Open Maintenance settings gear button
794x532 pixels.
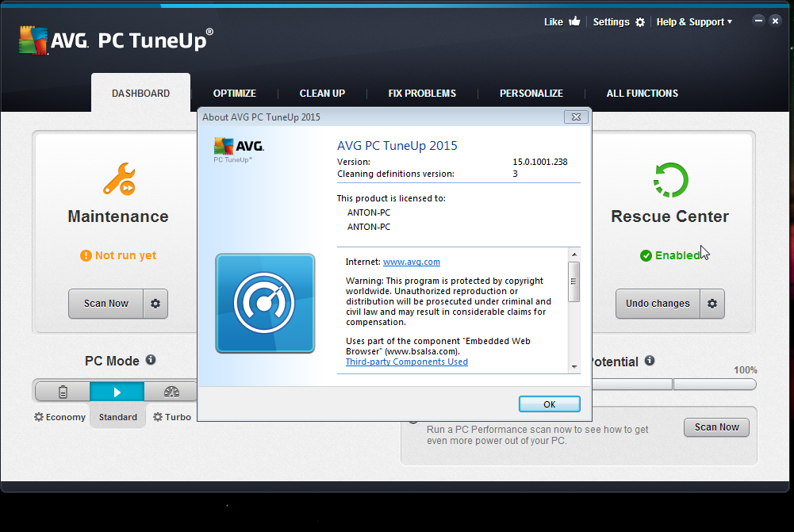pyautogui.click(x=155, y=303)
